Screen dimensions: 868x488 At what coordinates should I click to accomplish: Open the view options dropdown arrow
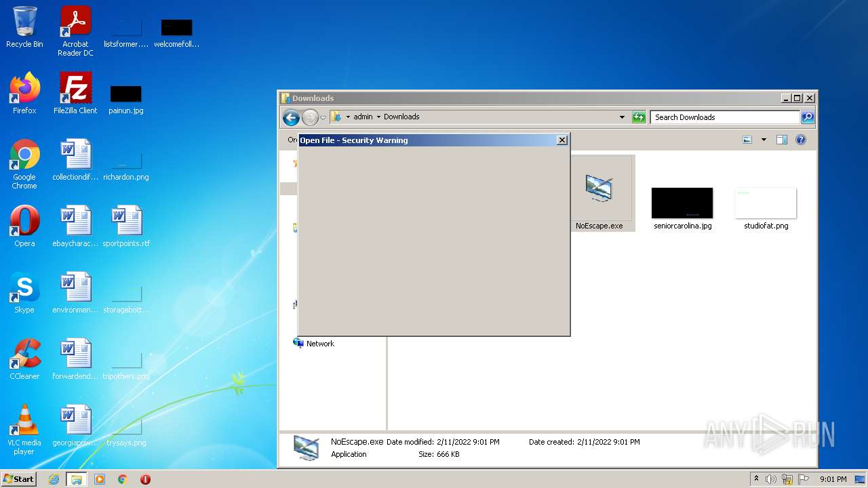pyautogui.click(x=764, y=140)
